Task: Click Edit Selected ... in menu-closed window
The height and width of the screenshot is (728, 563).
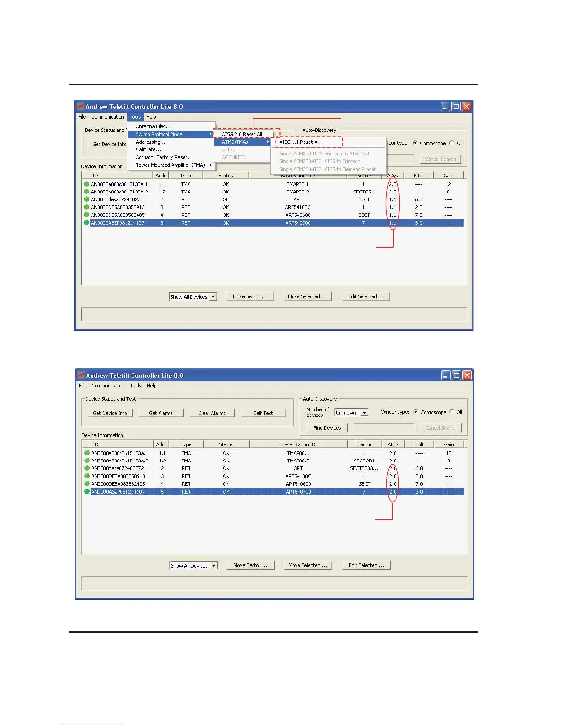Action: coord(366,565)
